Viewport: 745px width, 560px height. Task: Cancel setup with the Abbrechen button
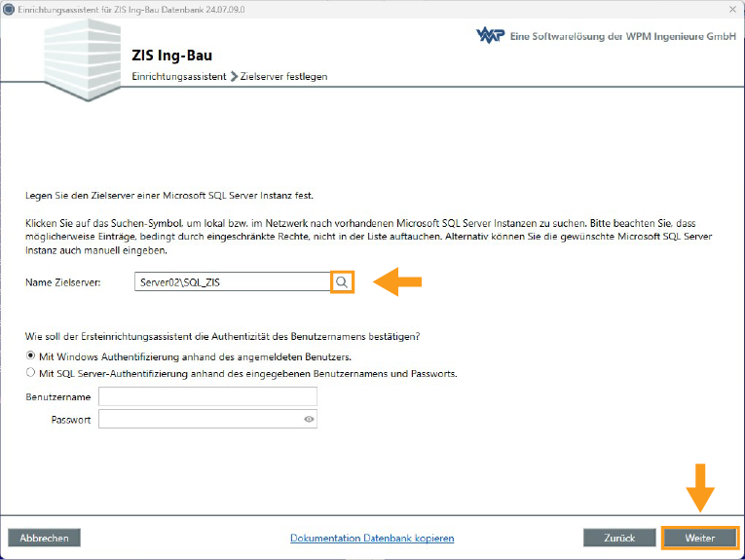[x=44, y=538]
